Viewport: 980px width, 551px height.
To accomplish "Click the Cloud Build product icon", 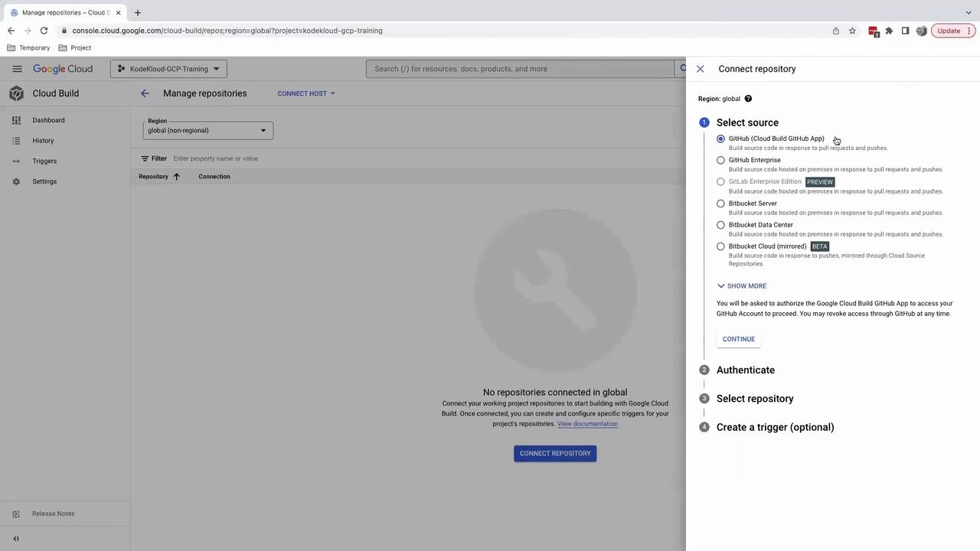I will tap(16, 93).
